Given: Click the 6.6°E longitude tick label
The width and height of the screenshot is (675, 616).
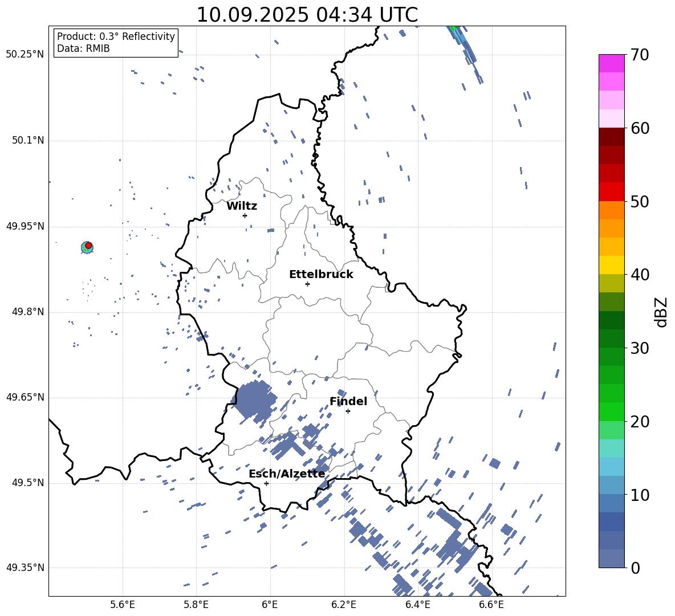Looking at the screenshot, I should (x=491, y=605).
